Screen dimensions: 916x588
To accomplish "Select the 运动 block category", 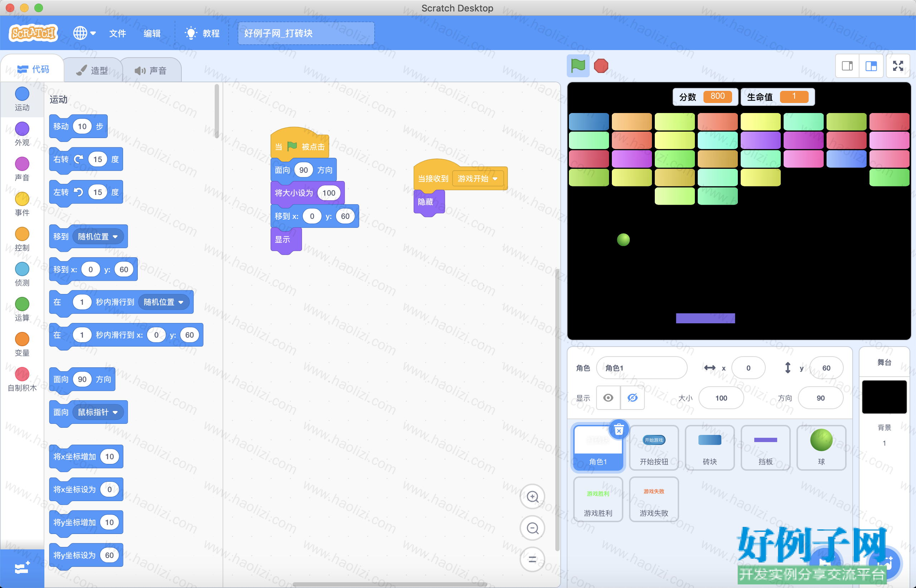I will 22,99.
